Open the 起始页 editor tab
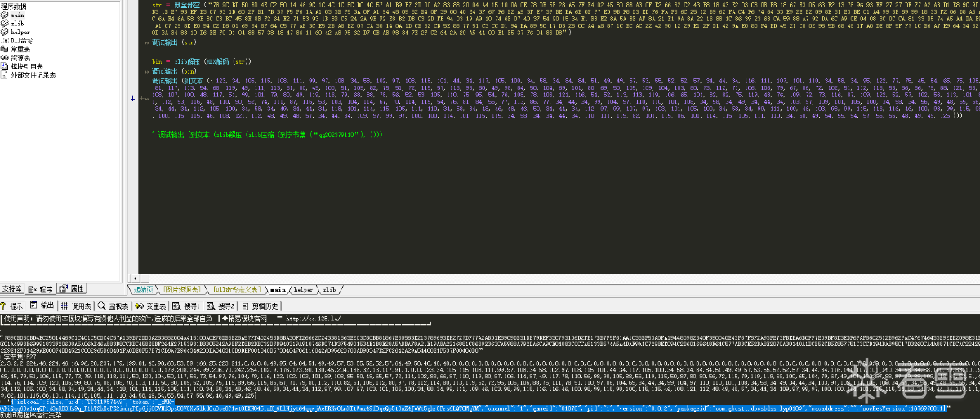This screenshot has width=980, height=419. pyautogui.click(x=145, y=289)
